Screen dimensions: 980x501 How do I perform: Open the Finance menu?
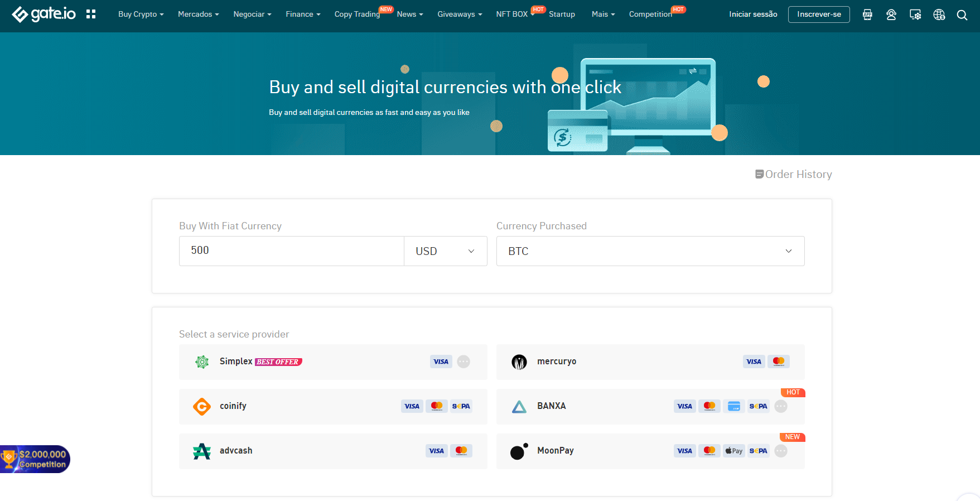[303, 14]
